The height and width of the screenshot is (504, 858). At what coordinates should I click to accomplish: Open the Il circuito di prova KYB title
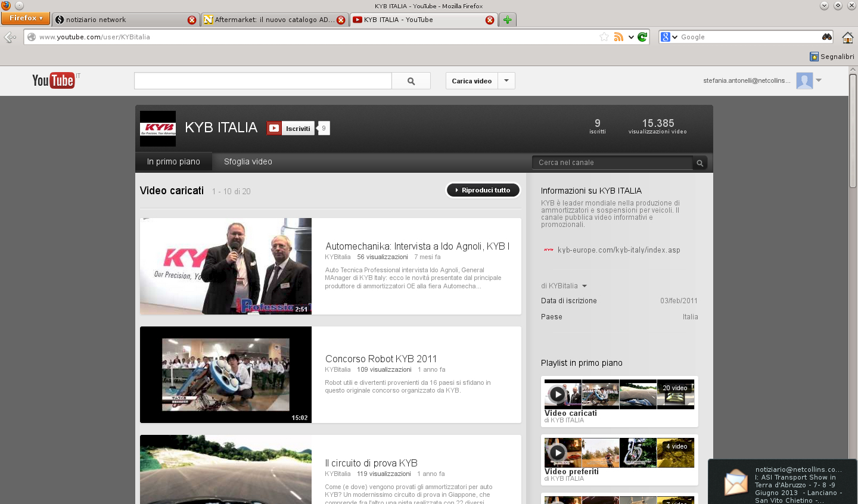(x=371, y=463)
